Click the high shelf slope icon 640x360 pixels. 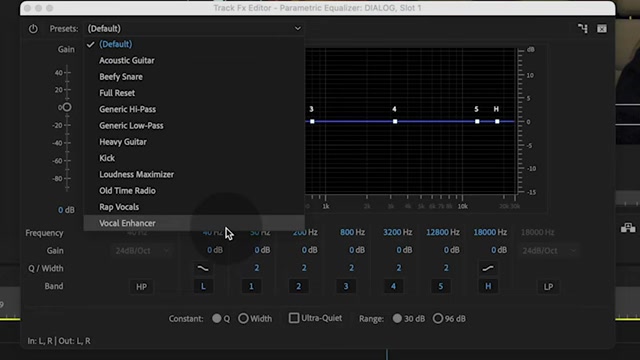(488, 269)
